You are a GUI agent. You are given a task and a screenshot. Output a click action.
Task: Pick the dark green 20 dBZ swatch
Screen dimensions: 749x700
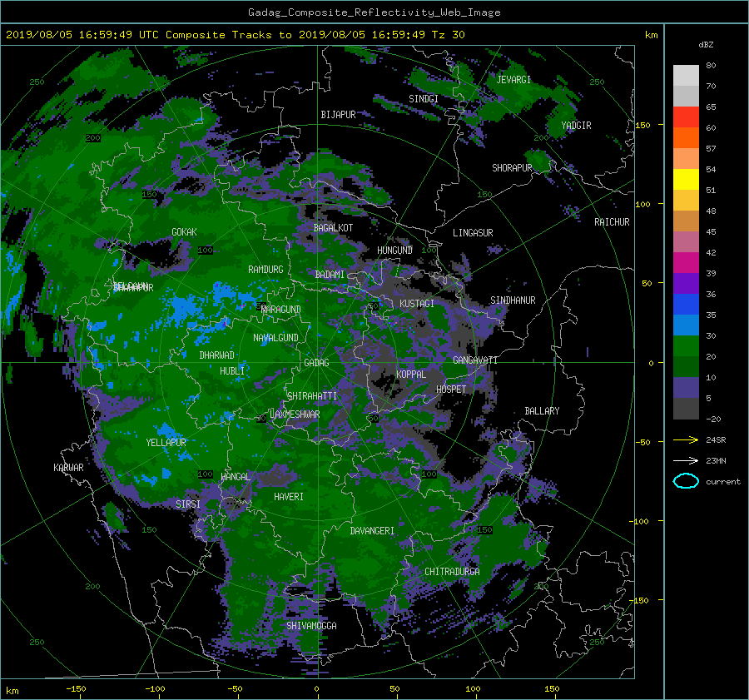pos(686,366)
